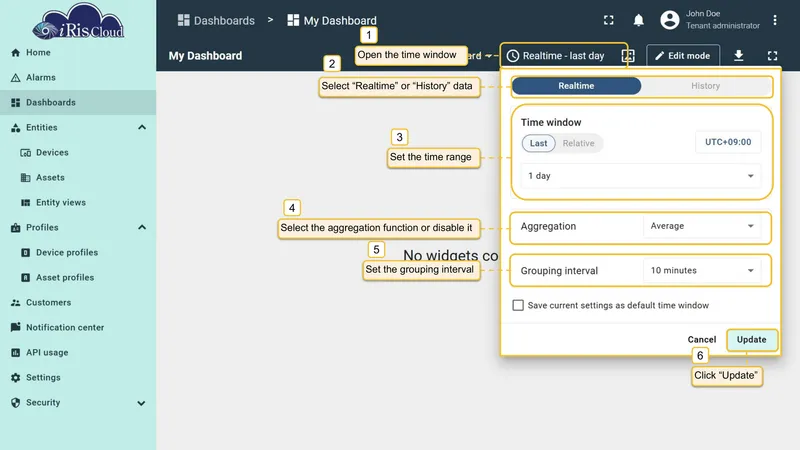Screen dimensions: 800x450
Task: Open Alarms in the sidebar
Action: (x=78, y=78)
